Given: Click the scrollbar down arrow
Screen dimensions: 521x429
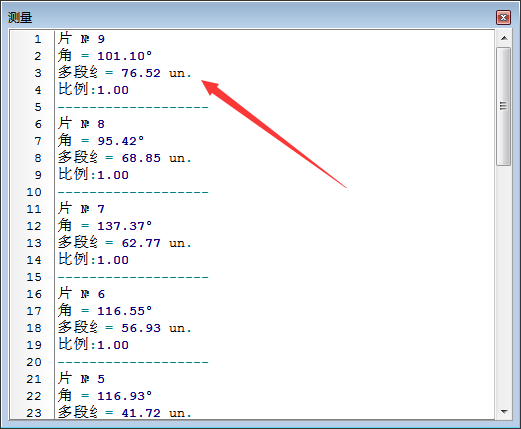Looking at the screenshot, I should pyautogui.click(x=504, y=412).
